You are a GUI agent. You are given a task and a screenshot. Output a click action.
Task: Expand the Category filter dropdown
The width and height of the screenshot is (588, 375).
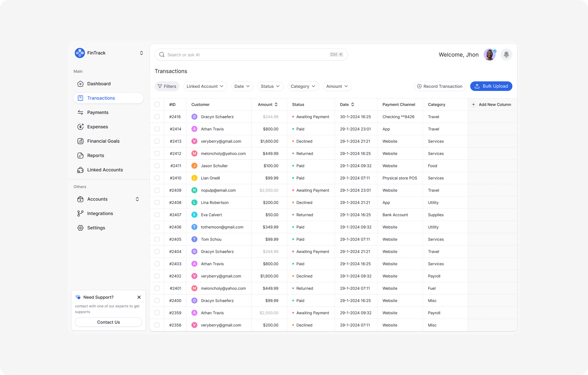(x=303, y=86)
